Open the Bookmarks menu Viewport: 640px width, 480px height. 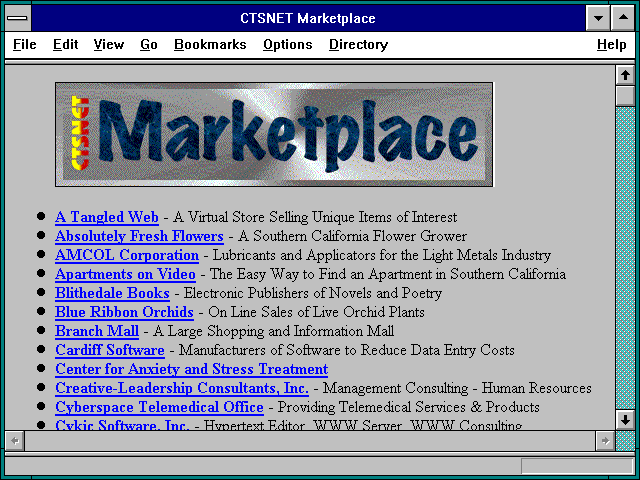click(x=210, y=44)
